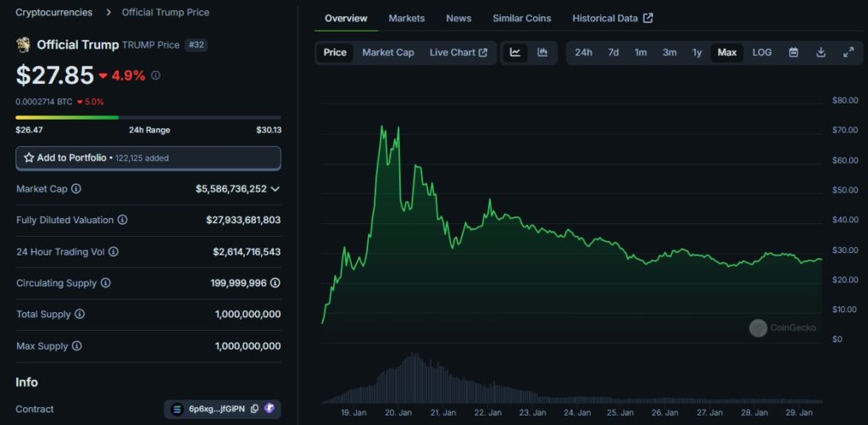
Task: Open the Historical Data tab
Action: [x=613, y=19]
